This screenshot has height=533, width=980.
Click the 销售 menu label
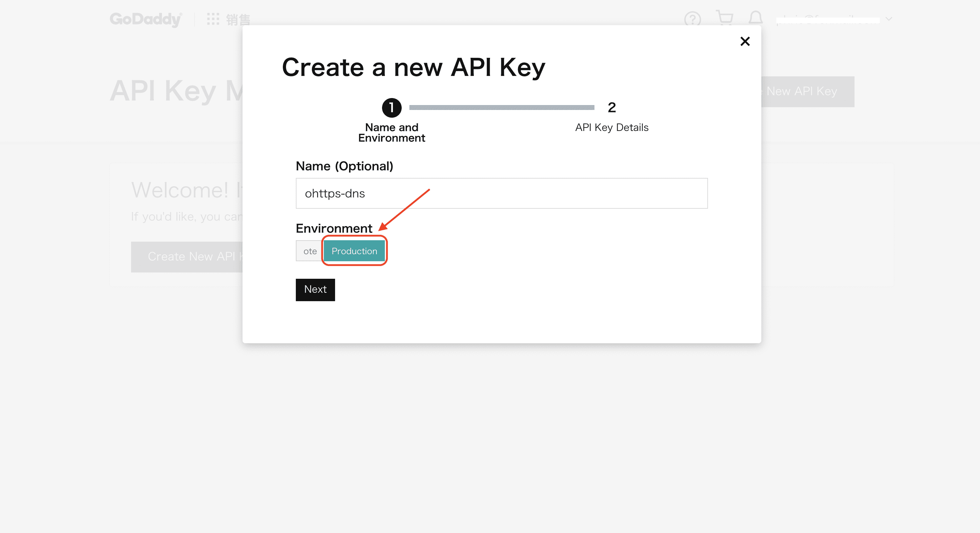coord(238,20)
